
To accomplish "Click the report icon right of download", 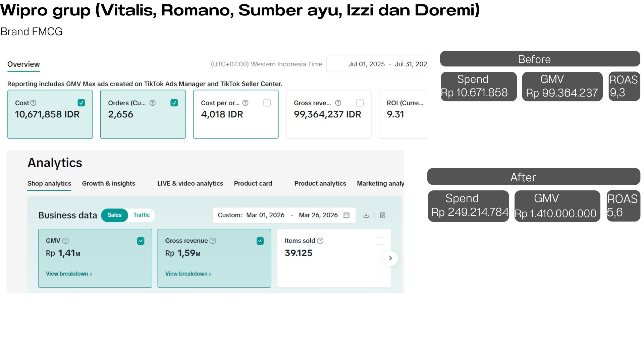I will tap(382, 215).
